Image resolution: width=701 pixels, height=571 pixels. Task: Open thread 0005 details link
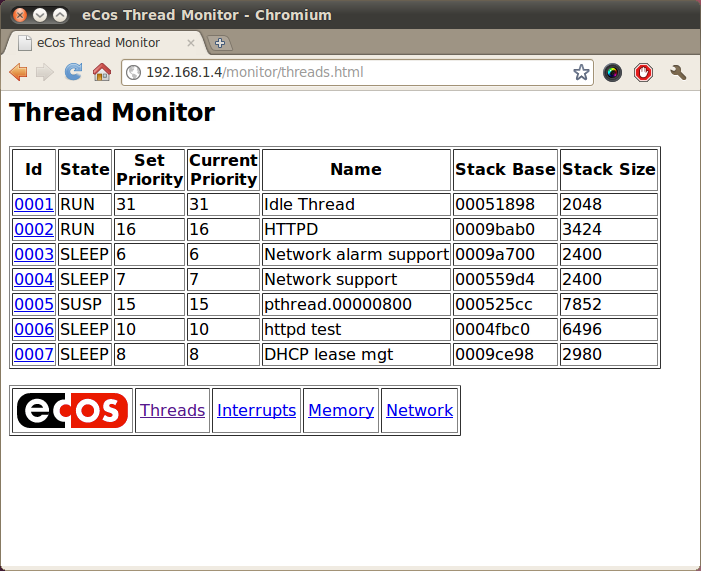34,305
